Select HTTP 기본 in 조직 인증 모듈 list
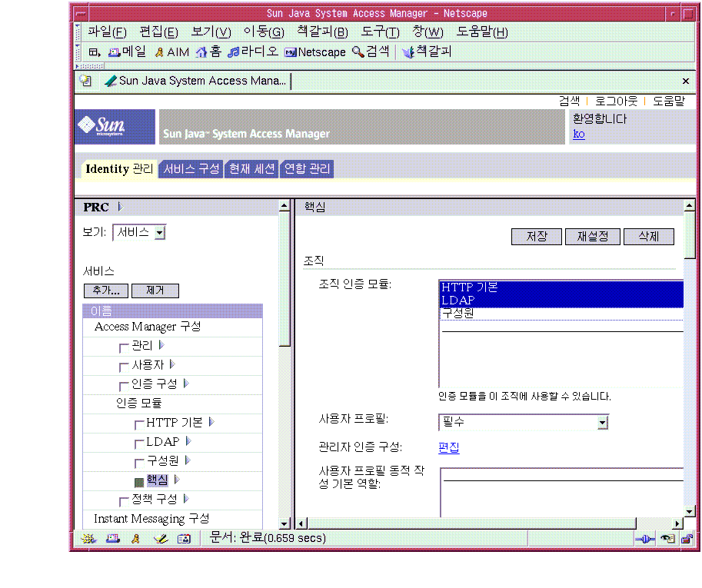 tap(561, 287)
